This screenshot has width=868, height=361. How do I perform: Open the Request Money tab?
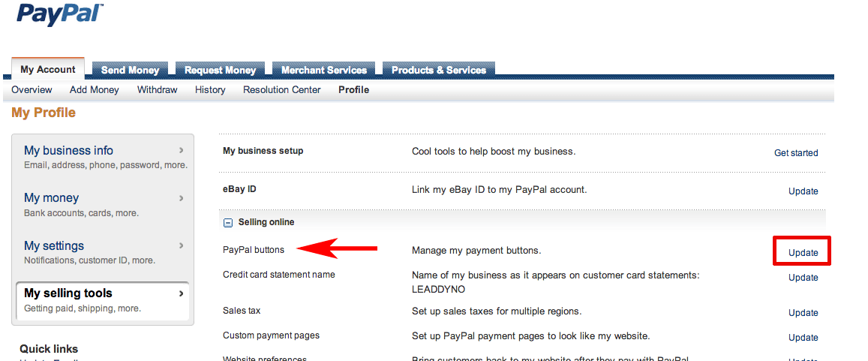click(x=220, y=70)
